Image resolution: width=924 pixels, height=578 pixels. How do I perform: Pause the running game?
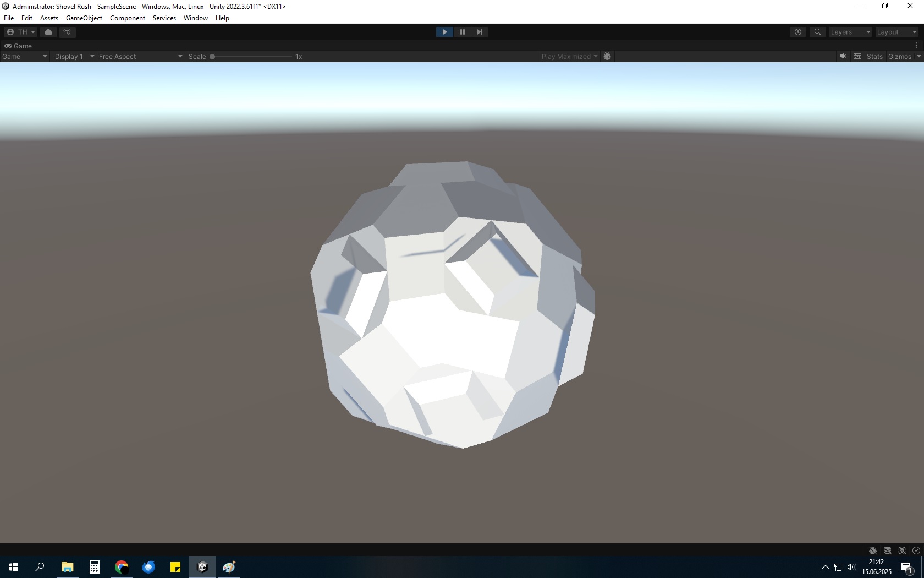[x=462, y=32]
